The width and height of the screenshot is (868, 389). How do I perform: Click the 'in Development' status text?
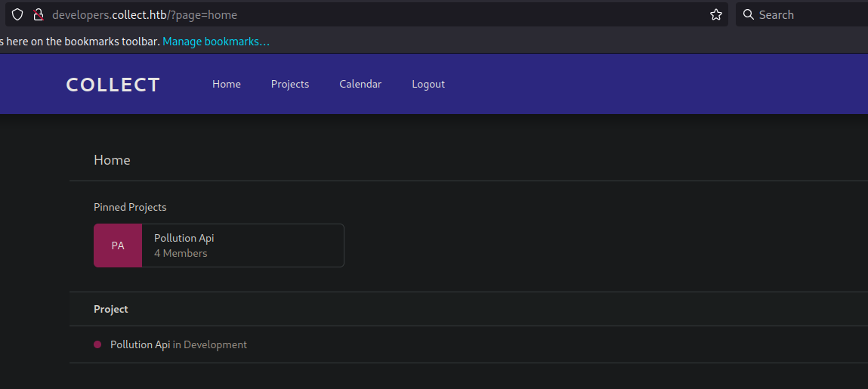[x=209, y=344]
